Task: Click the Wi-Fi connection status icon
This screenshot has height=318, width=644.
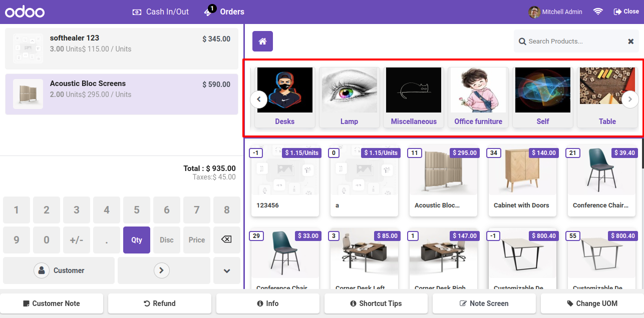Action: pos(598,11)
